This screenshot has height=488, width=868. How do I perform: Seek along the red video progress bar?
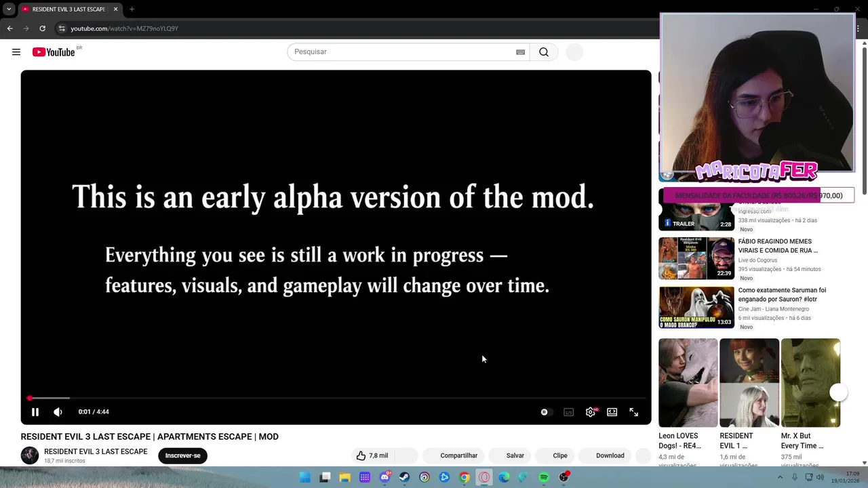pyautogui.click(x=337, y=398)
